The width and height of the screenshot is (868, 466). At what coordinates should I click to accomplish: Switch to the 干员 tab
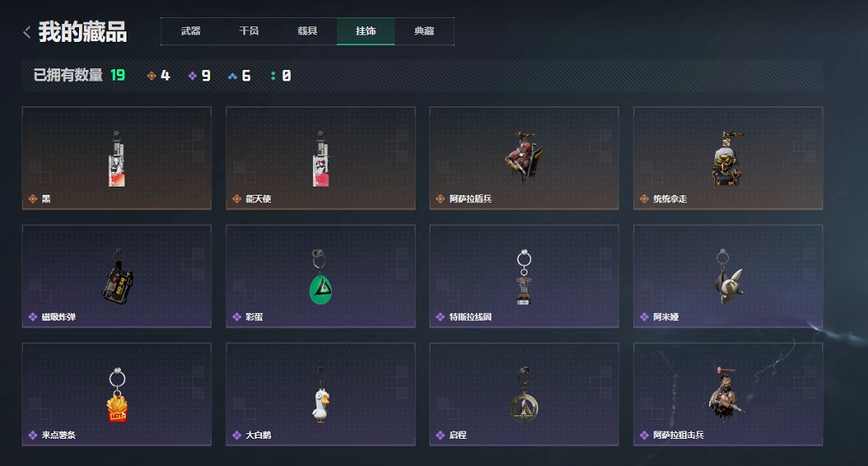249,31
